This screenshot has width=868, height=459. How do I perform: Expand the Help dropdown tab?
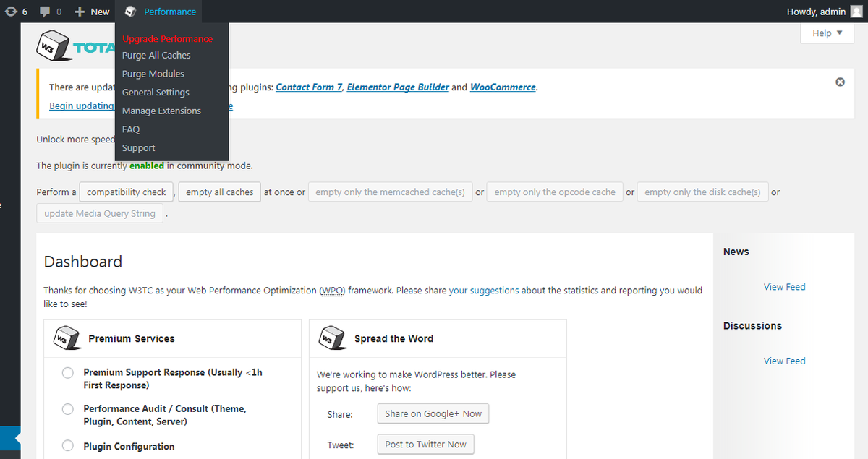point(827,33)
